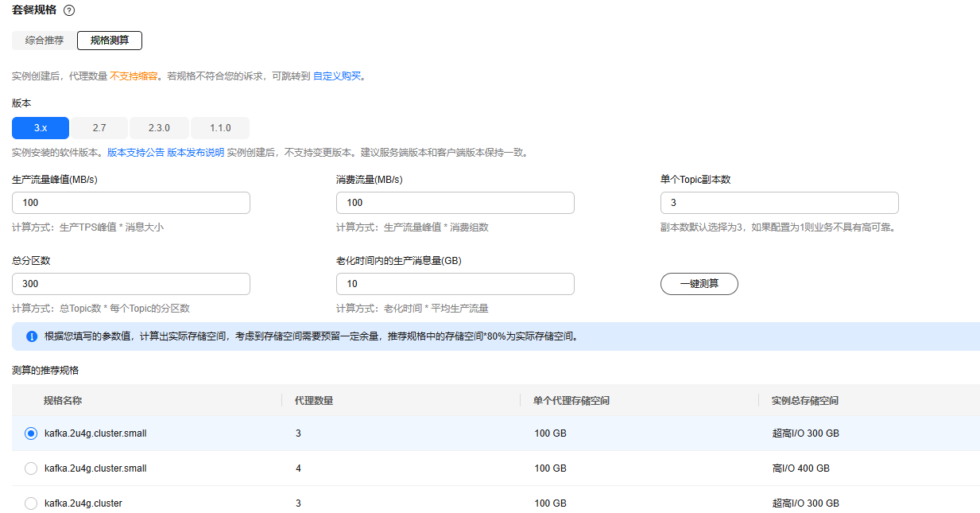Select kafka.2u4g.cluster.small radio with 高I/O 400 GB
This screenshot has height=513, width=980.
[x=31, y=468]
